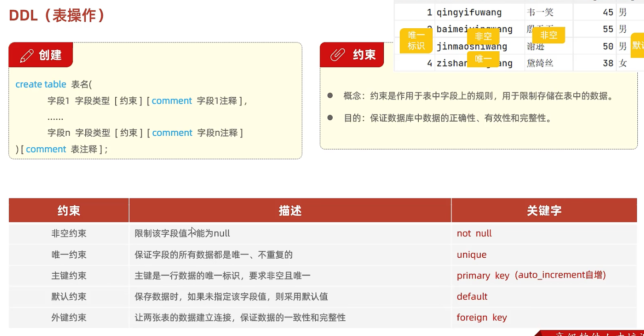Click the 'default' keyword cell
This screenshot has width=644, height=336.
544,297
